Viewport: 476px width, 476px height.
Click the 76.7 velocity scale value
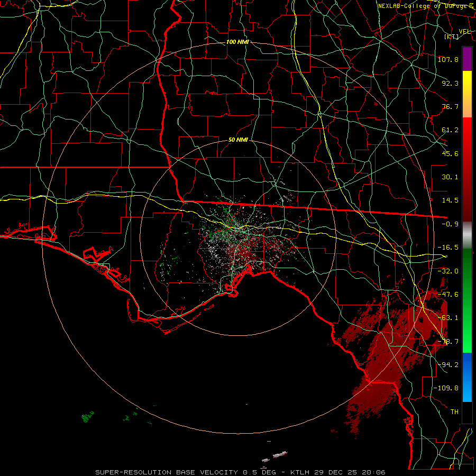(450, 106)
